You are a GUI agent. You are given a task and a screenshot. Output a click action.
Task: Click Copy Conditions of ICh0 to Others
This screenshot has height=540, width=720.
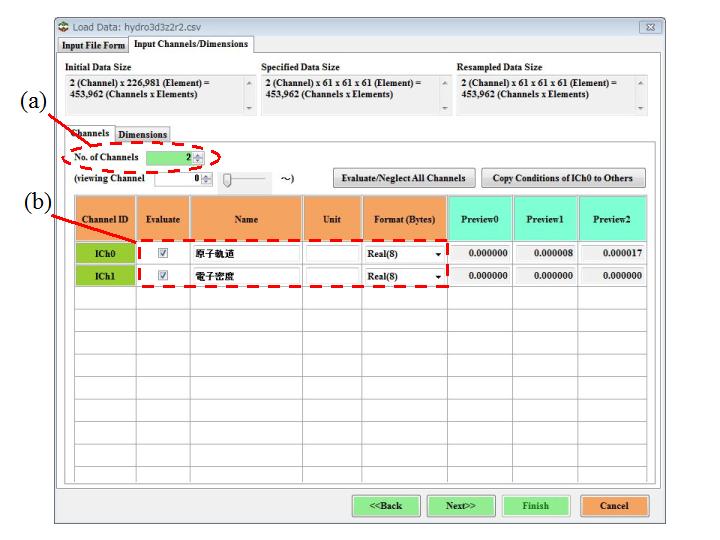562,178
